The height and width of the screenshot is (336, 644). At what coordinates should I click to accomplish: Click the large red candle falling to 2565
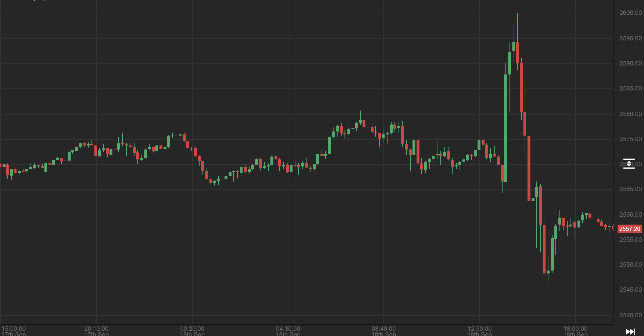[529, 168]
